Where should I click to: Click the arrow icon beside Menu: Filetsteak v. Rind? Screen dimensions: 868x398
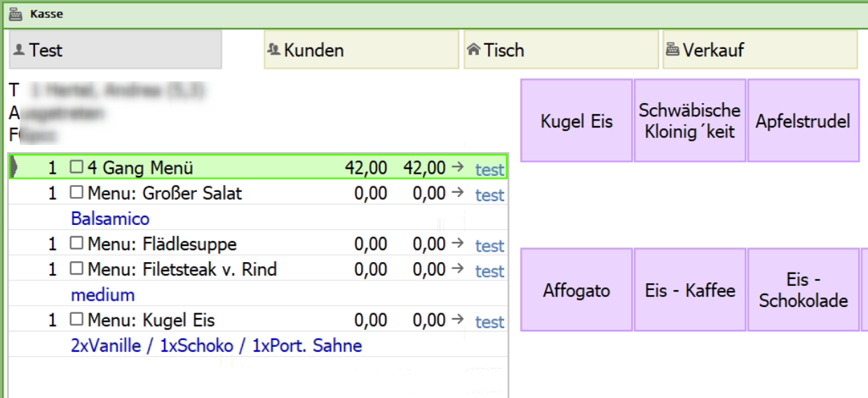[x=458, y=269]
